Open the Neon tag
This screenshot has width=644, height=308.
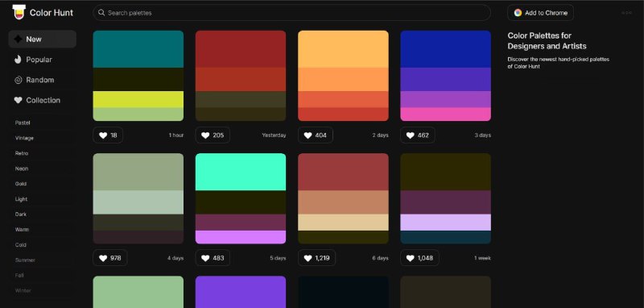point(22,169)
